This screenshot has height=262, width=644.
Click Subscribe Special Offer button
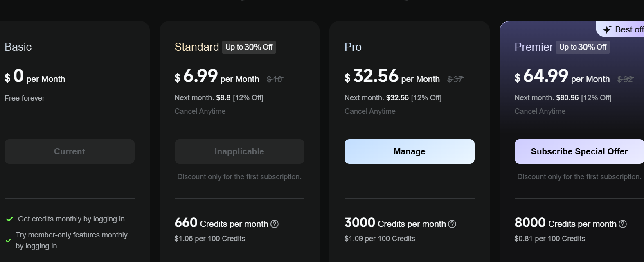[579, 151]
